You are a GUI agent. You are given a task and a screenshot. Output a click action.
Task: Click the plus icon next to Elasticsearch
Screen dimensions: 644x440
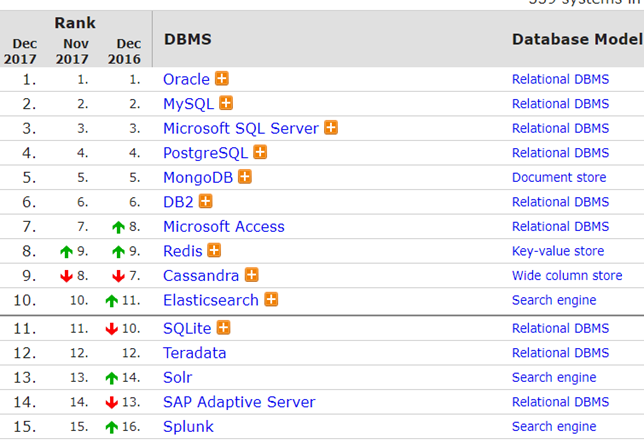point(271,299)
